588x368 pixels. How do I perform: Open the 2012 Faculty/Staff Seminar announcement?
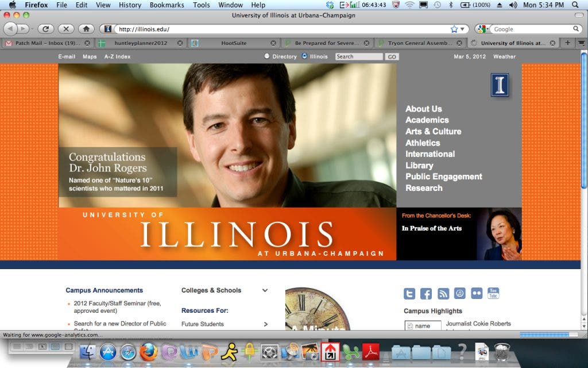click(117, 307)
